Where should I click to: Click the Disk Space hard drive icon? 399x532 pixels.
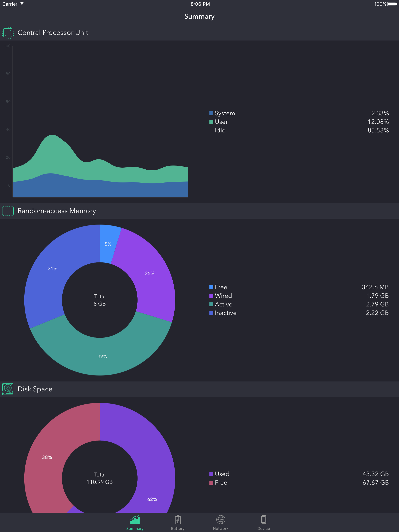click(x=8, y=389)
